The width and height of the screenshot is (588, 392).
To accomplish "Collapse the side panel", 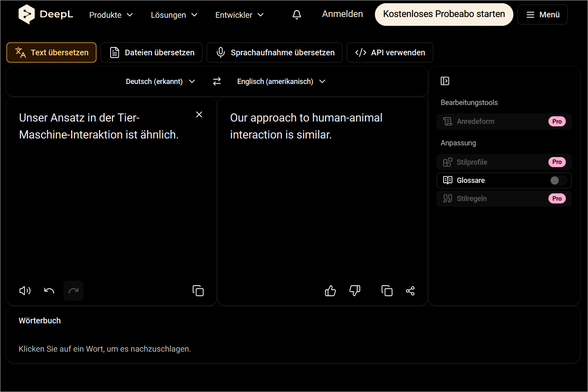I will pos(445,81).
